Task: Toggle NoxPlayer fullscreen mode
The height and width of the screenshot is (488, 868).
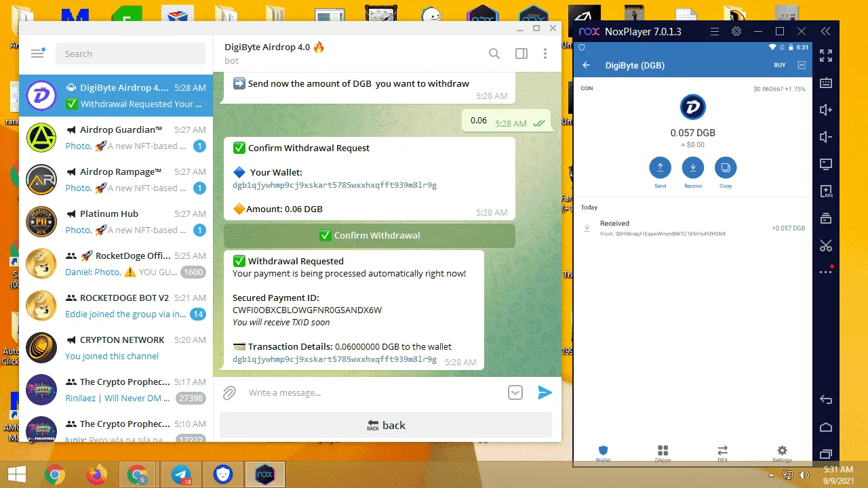Action: point(826,56)
